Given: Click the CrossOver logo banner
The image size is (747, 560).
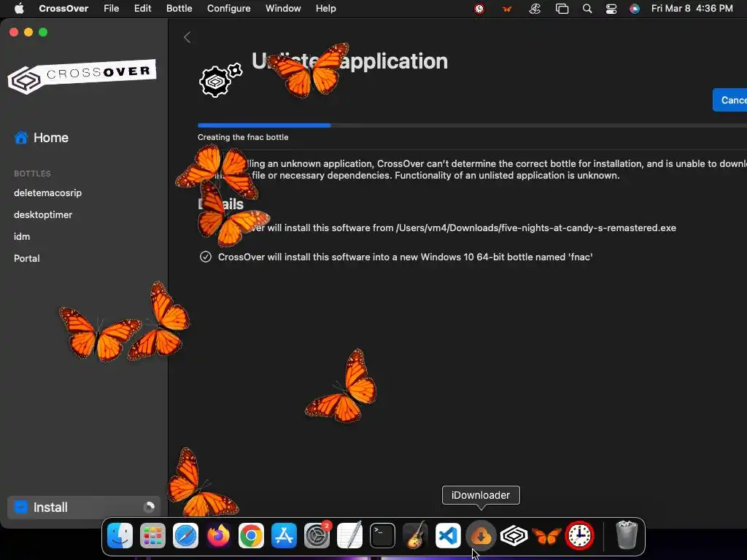Looking at the screenshot, I should [x=82, y=76].
